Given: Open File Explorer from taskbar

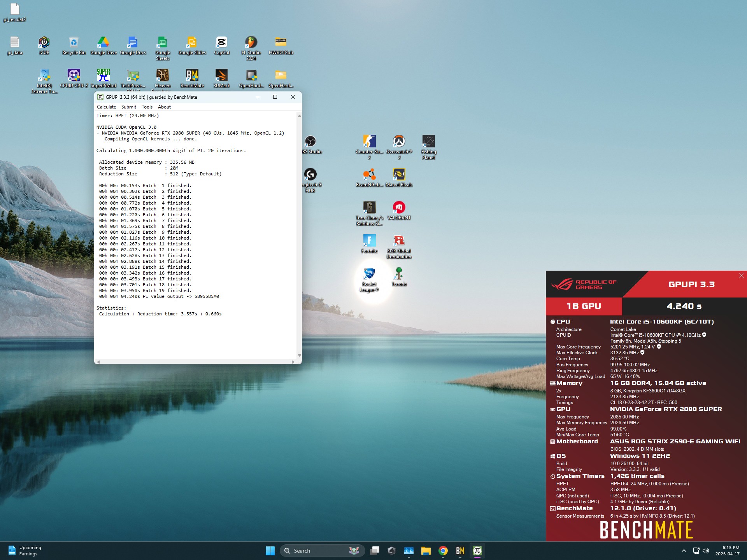Looking at the screenshot, I should pyautogui.click(x=426, y=551).
